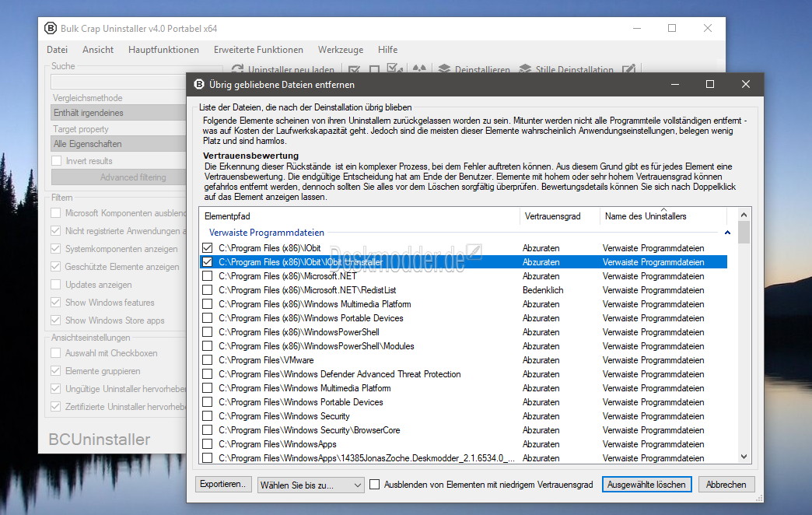812x515 pixels.
Task: Toggle Show Windows features checkbox
Action: 55,302
